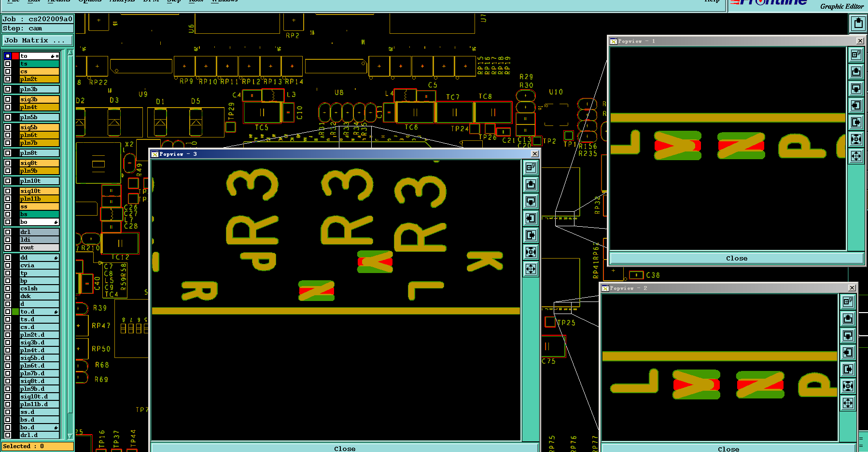Select the 'pln11b.d' layer name
The width and height of the screenshot is (868, 452).
tap(39, 404)
